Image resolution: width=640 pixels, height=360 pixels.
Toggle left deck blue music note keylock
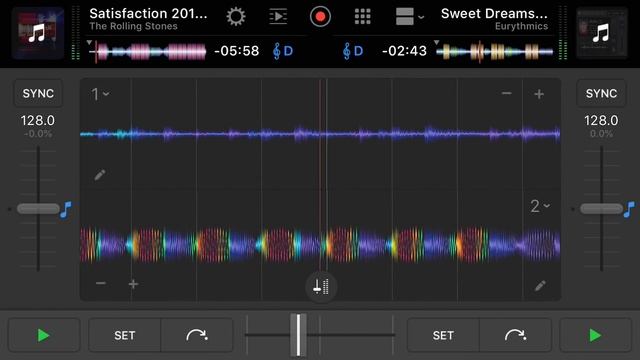[x=66, y=210]
